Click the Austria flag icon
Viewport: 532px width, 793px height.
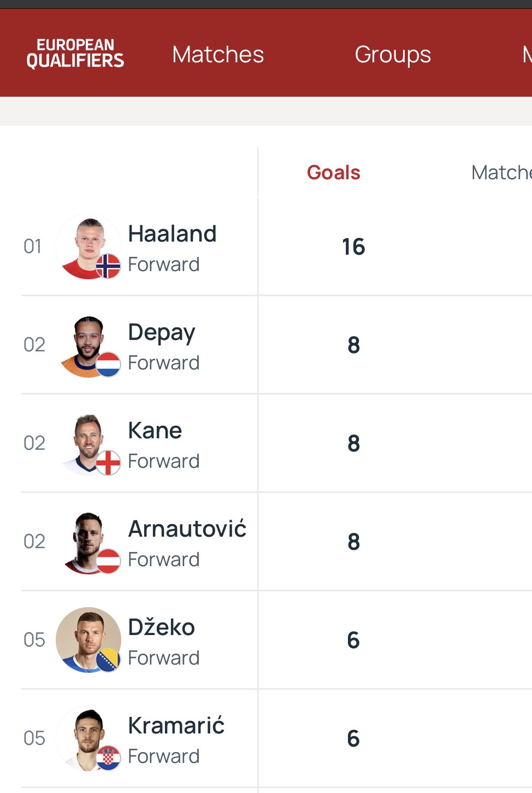[x=108, y=561]
